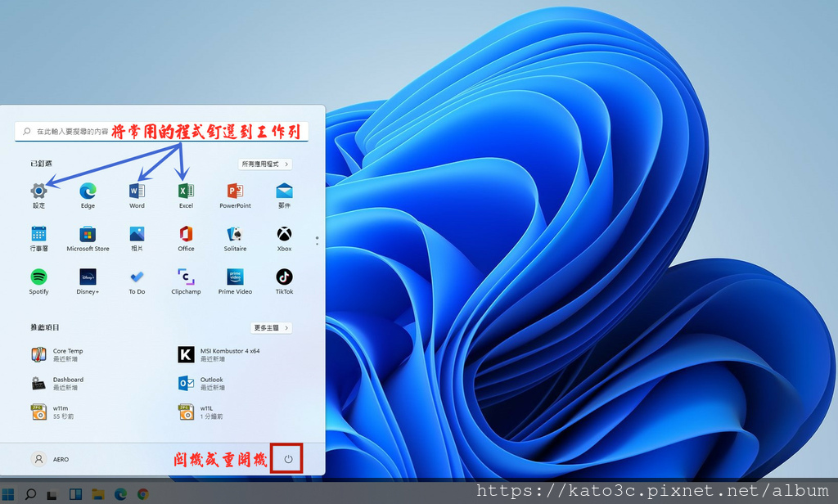
Task: Open recommended item Core Temp
Action: (x=58, y=355)
